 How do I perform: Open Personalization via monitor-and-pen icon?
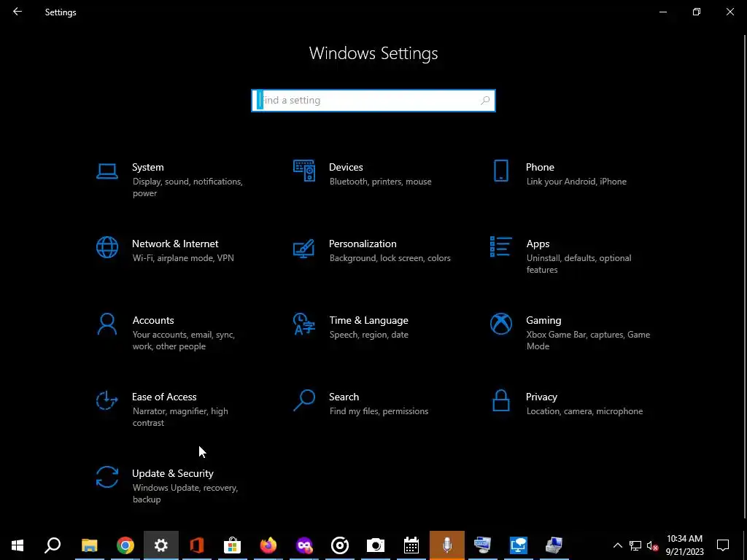(304, 248)
